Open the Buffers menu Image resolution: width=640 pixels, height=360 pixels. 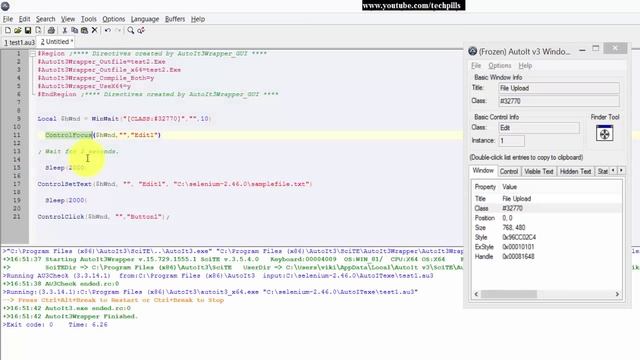pyautogui.click(x=175, y=19)
